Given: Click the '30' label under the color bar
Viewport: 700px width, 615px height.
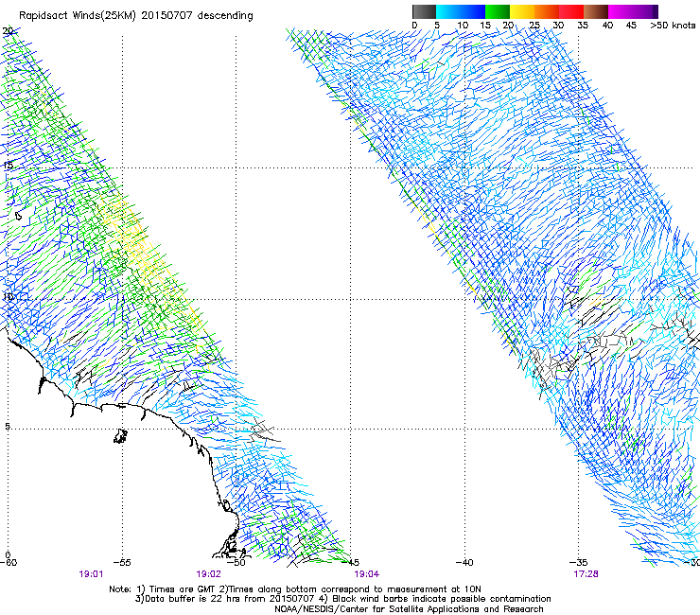Looking at the screenshot, I should click(558, 26).
